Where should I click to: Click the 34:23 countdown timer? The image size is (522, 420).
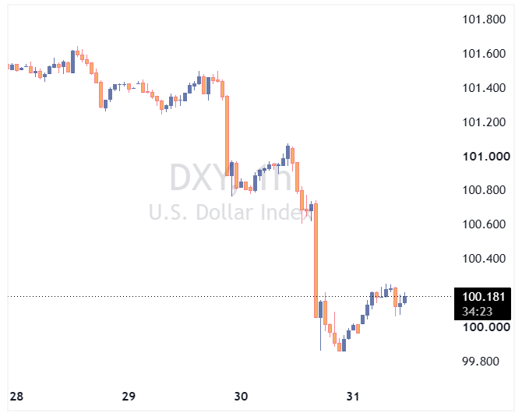click(x=477, y=312)
